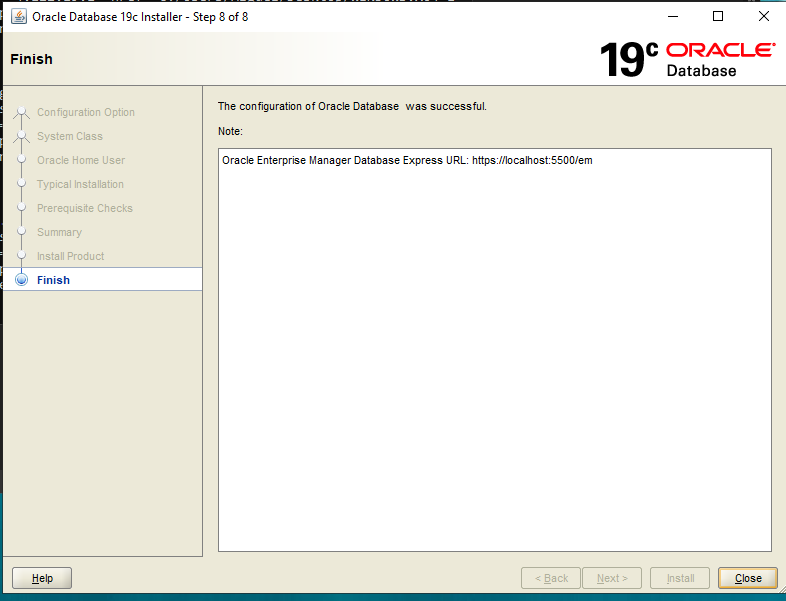786x601 pixels.
Task: Close the installer window with X
Action: click(x=763, y=17)
